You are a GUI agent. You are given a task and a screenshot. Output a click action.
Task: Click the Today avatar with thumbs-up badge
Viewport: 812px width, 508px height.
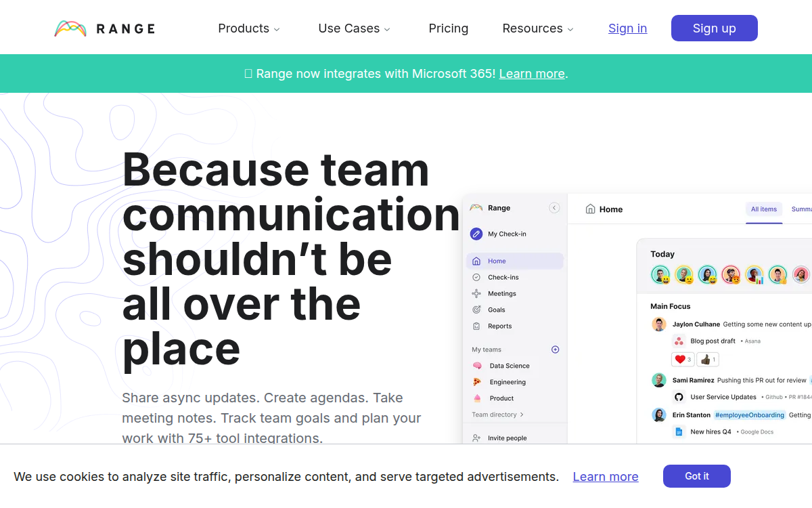coord(778,274)
